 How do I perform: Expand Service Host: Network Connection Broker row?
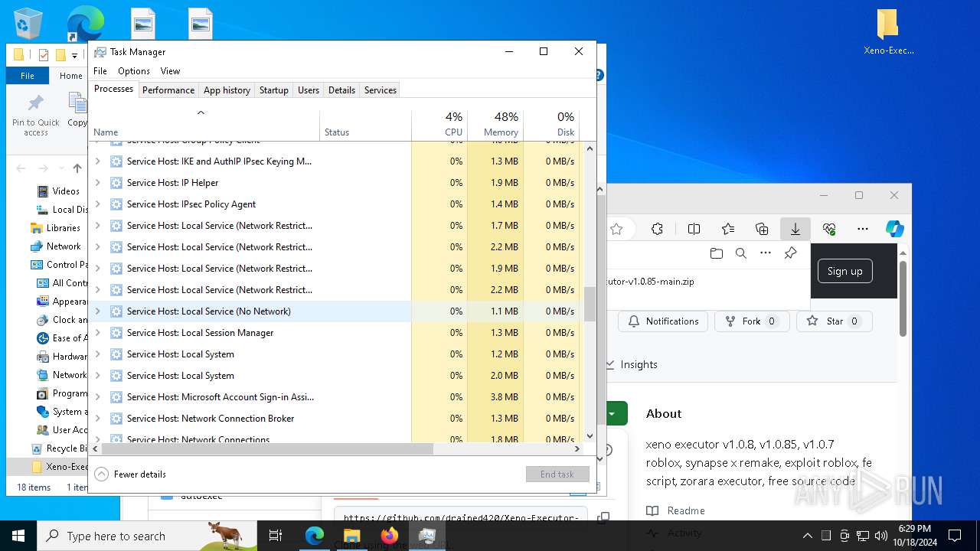tap(97, 419)
